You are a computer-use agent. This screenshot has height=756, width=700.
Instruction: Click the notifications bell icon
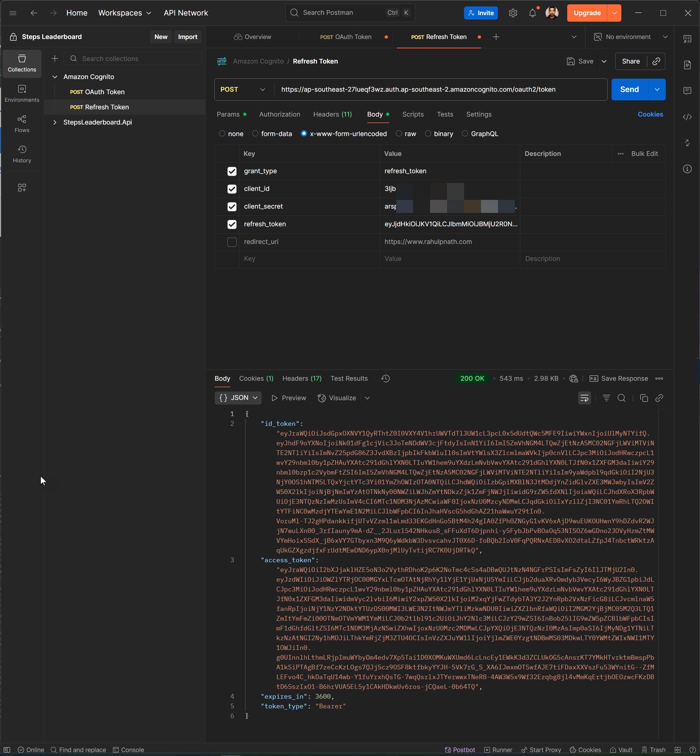(x=532, y=13)
